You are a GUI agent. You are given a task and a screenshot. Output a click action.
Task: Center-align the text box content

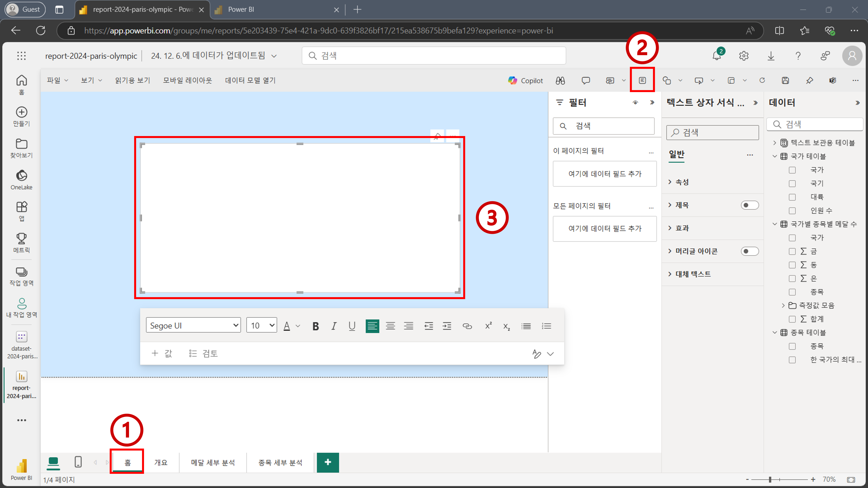coord(391,326)
